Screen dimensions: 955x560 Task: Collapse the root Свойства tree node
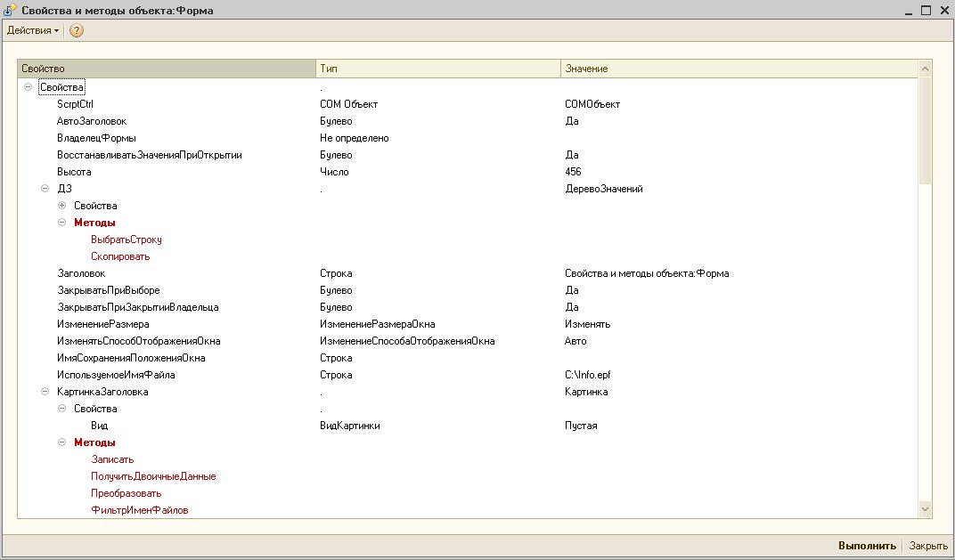coord(29,87)
